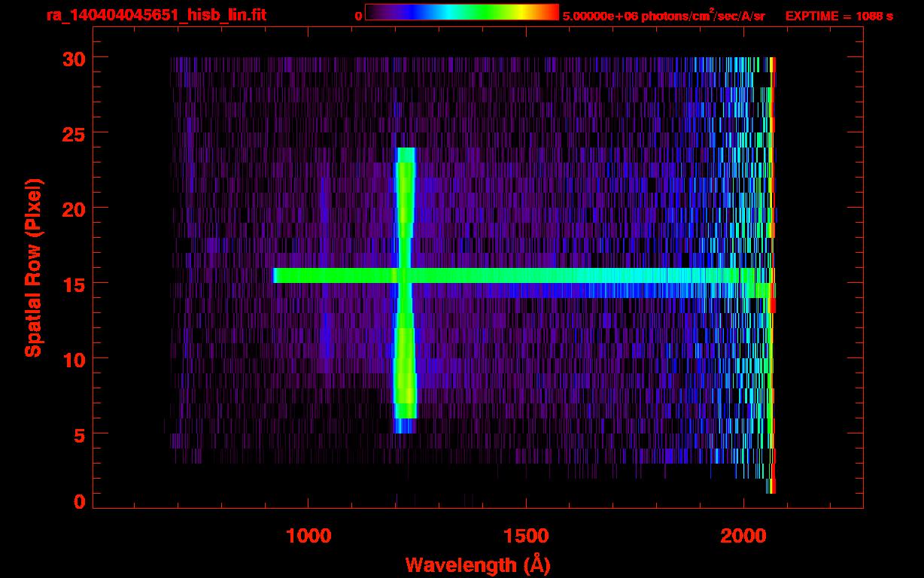Click the vertical green emission line near 1216 Å
The height and width of the screenshot is (578, 924).
pos(405,290)
